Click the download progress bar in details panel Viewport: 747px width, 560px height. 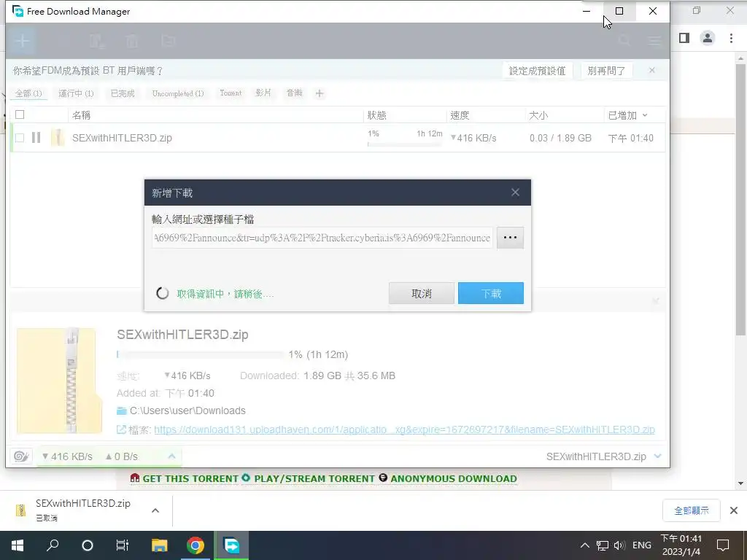coord(200,354)
